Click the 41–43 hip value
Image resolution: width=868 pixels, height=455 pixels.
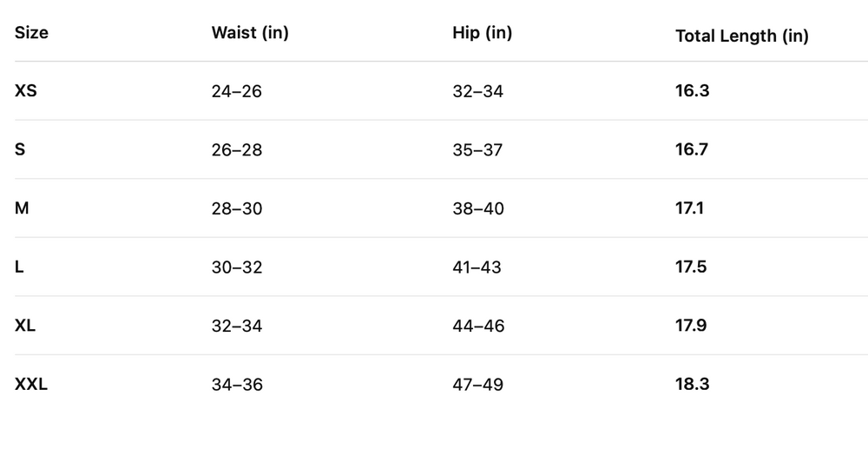point(477,267)
